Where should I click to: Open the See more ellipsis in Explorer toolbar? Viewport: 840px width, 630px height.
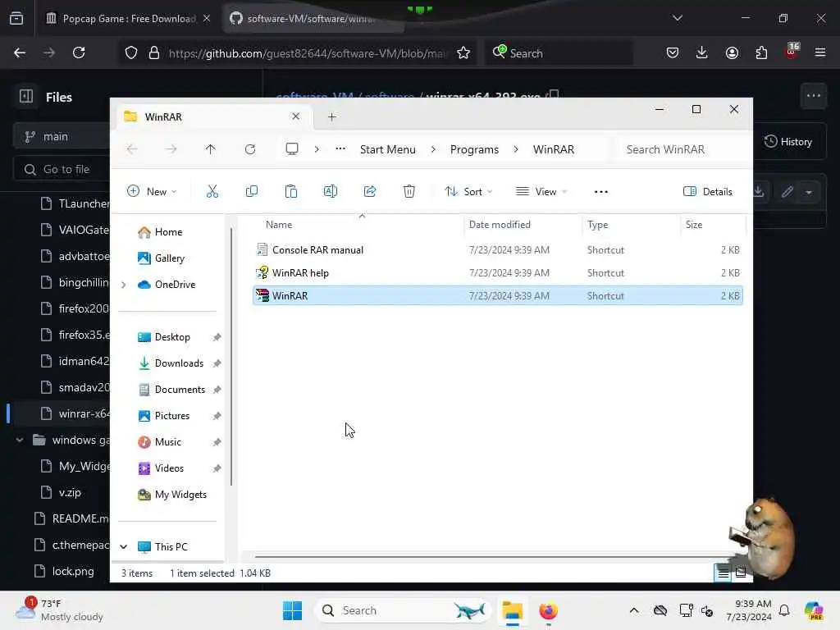(601, 192)
